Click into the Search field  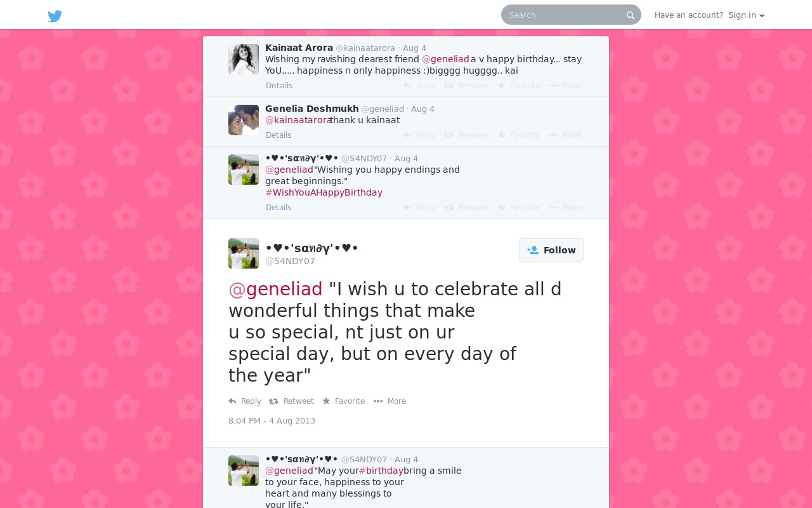click(x=563, y=15)
